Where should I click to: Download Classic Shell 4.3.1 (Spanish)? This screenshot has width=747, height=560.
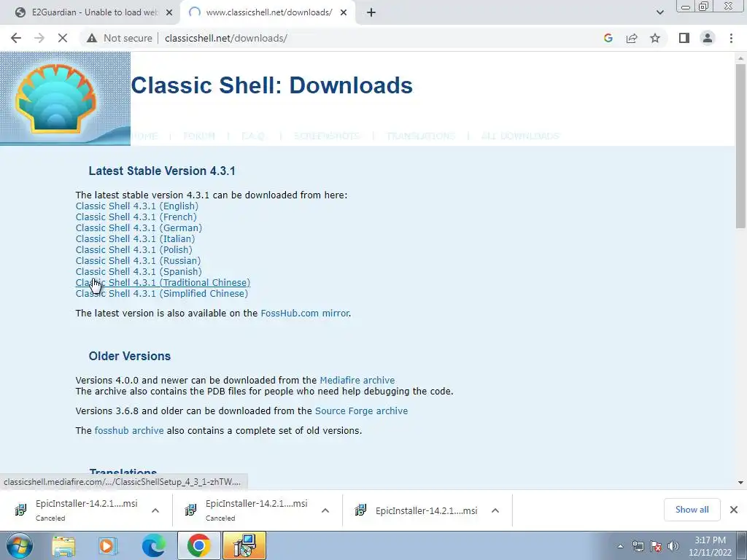coord(139,272)
